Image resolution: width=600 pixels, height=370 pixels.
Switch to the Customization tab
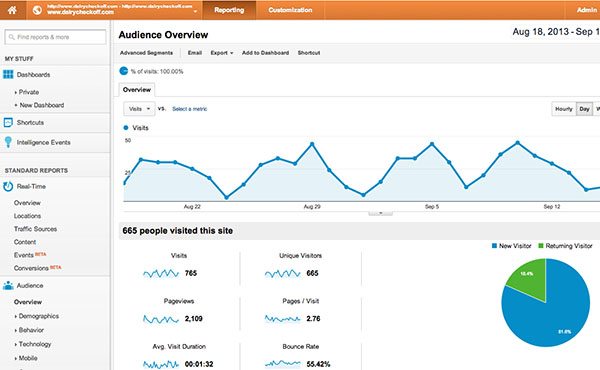point(290,10)
